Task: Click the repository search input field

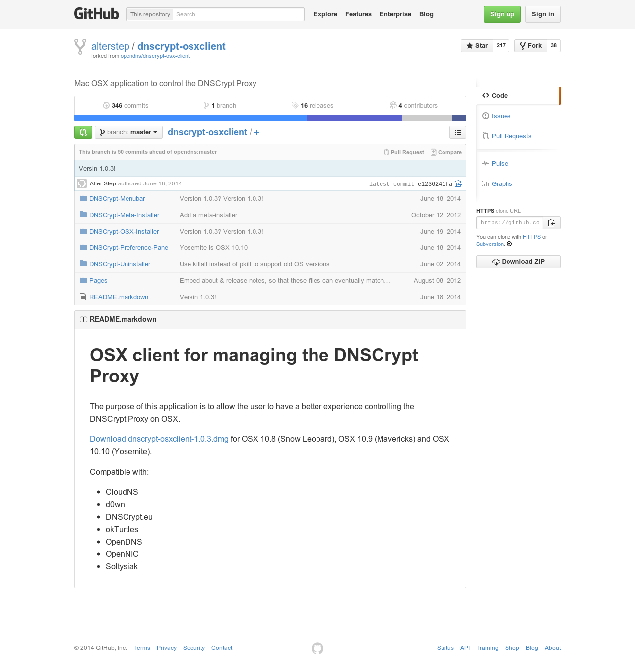Action: (239, 14)
